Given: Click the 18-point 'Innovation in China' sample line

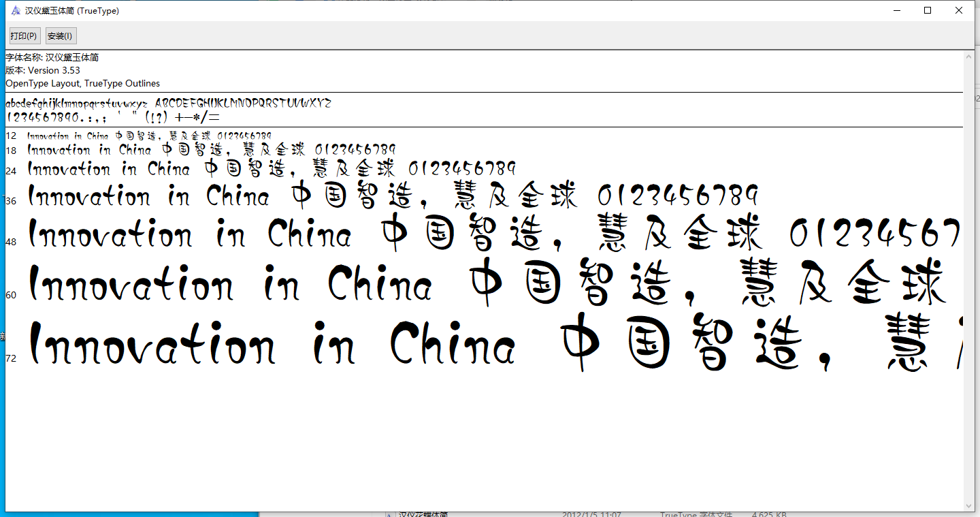Looking at the screenshot, I should (212, 150).
